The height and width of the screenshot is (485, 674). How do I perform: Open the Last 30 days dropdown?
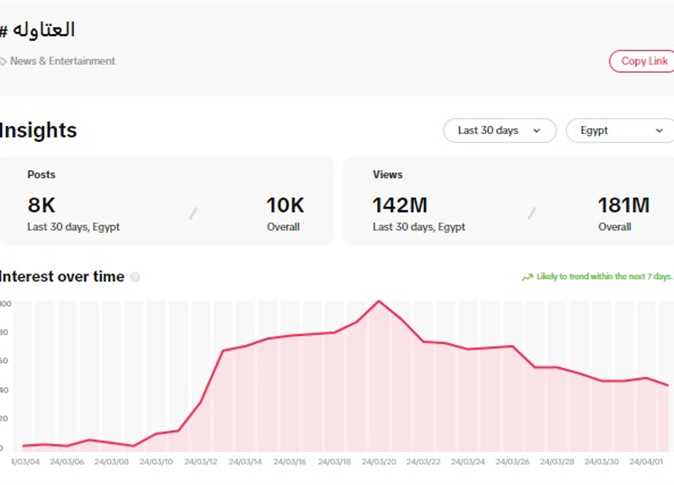click(x=499, y=130)
